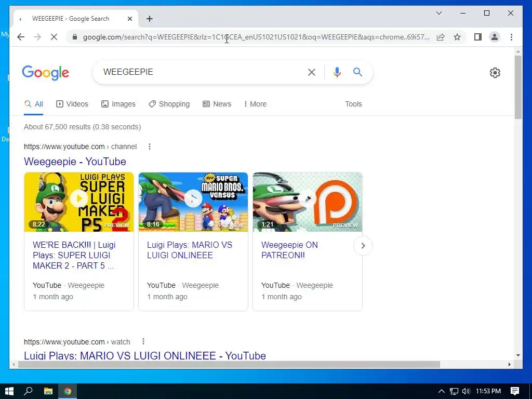Image resolution: width=532 pixels, height=399 pixels.
Task: Close the WEEGEEPIE Google Search tab
Action: click(x=129, y=19)
